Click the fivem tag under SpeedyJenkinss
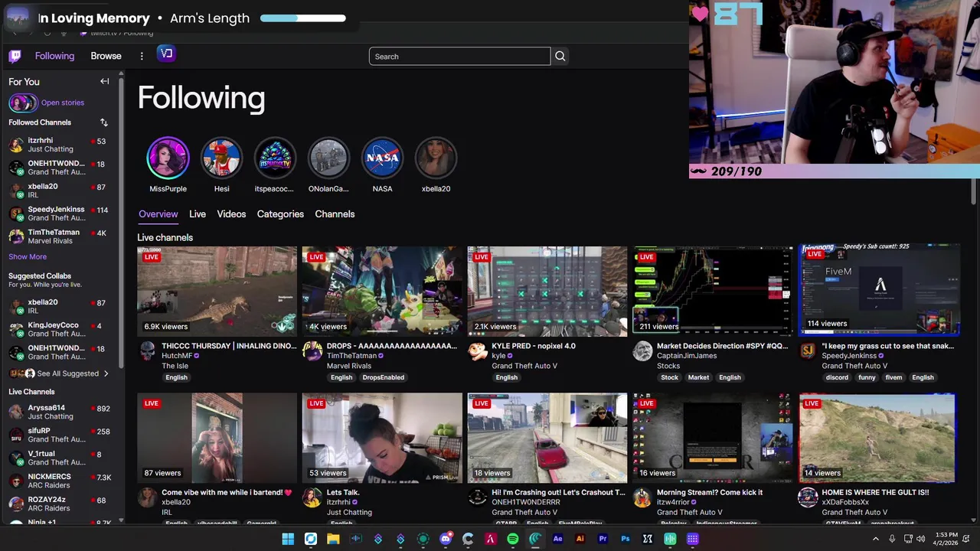Image resolution: width=980 pixels, height=551 pixels. 893,377
